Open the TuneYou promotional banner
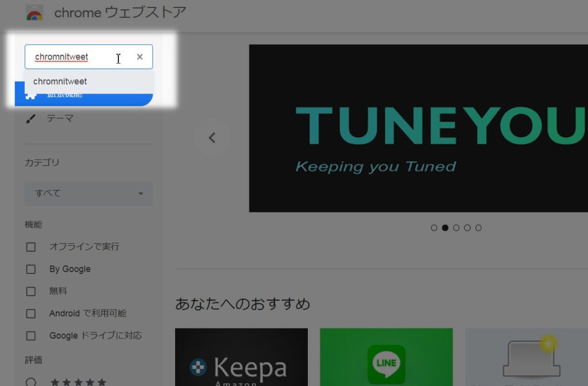This screenshot has height=386, width=588. [x=419, y=128]
